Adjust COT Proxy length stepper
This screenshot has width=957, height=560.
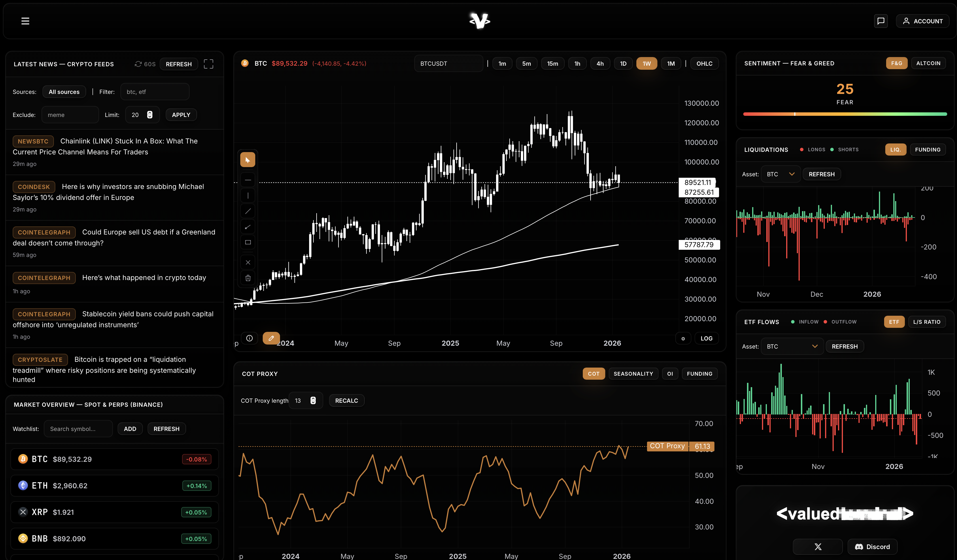point(313,400)
